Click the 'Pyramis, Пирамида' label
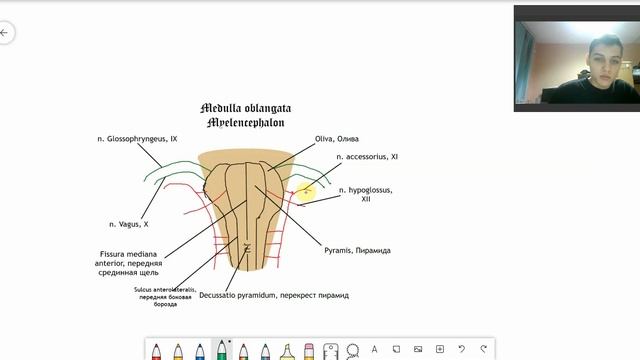The width and height of the screenshot is (640, 360). pyautogui.click(x=357, y=251)
